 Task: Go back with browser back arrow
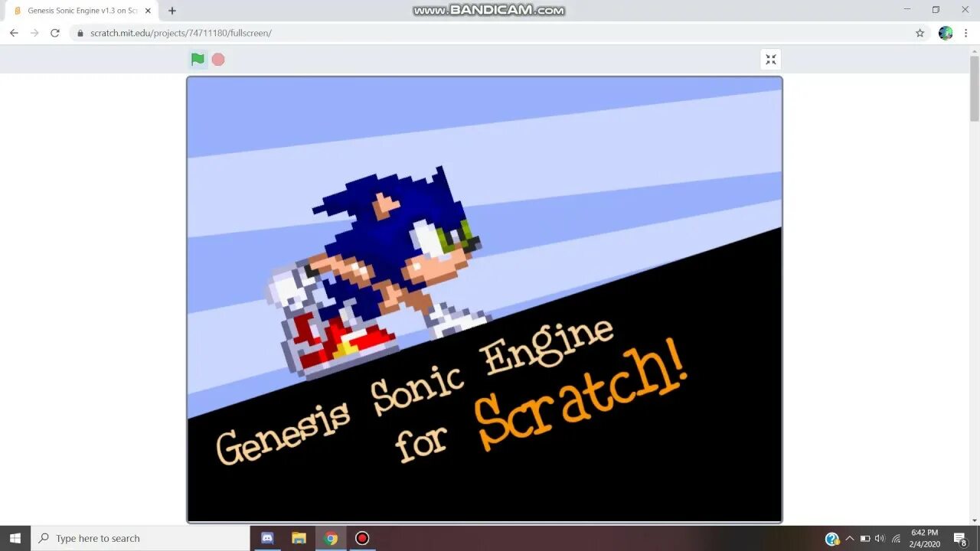pos(14,33)
